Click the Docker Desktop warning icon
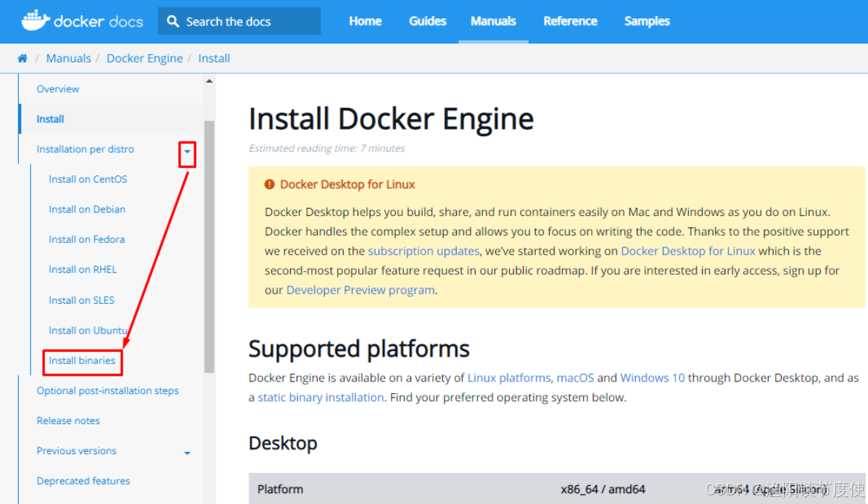 click(x=270, y=184)
